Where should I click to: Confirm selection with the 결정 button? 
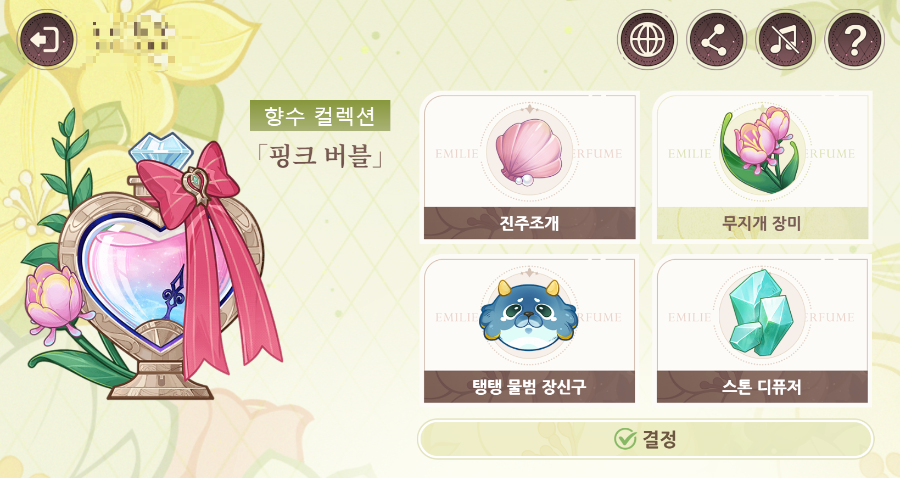(645, 439)
